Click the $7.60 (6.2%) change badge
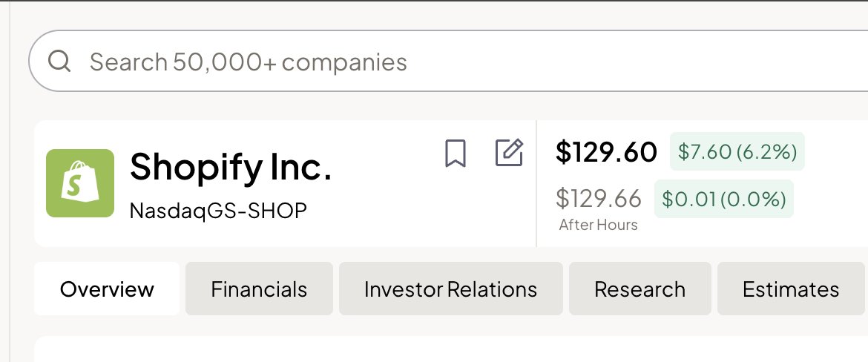Viewport: 868px width, 362px height. [x=737, y=152]
